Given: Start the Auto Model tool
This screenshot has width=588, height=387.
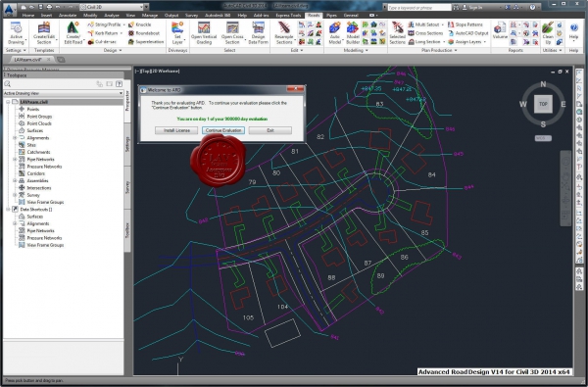Looking at the screenshot, I should [334, 33].
